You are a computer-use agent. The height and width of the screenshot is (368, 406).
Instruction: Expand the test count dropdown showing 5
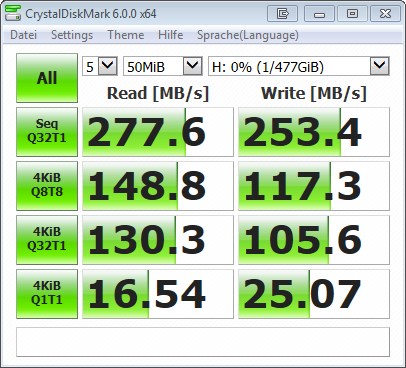click(x=100, y=66)
